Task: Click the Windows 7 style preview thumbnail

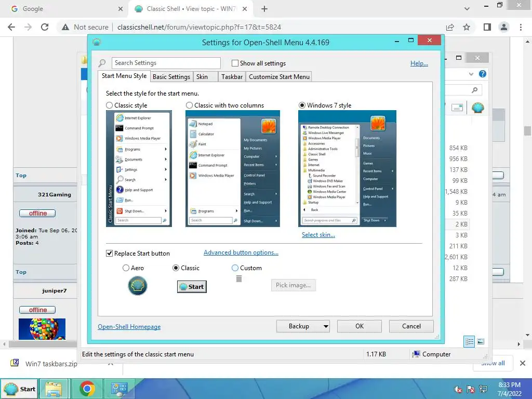Action: (x=347, y=169)
